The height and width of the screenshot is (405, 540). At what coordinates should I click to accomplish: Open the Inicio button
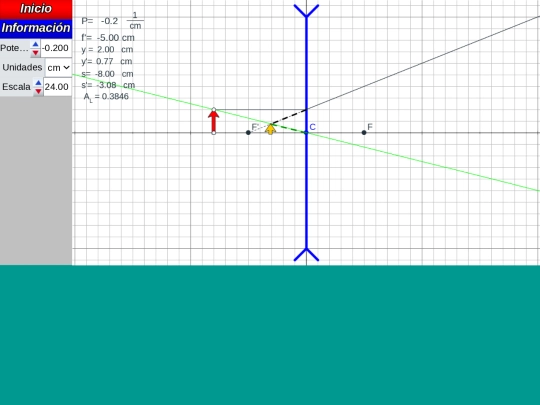tap(36, 9)
